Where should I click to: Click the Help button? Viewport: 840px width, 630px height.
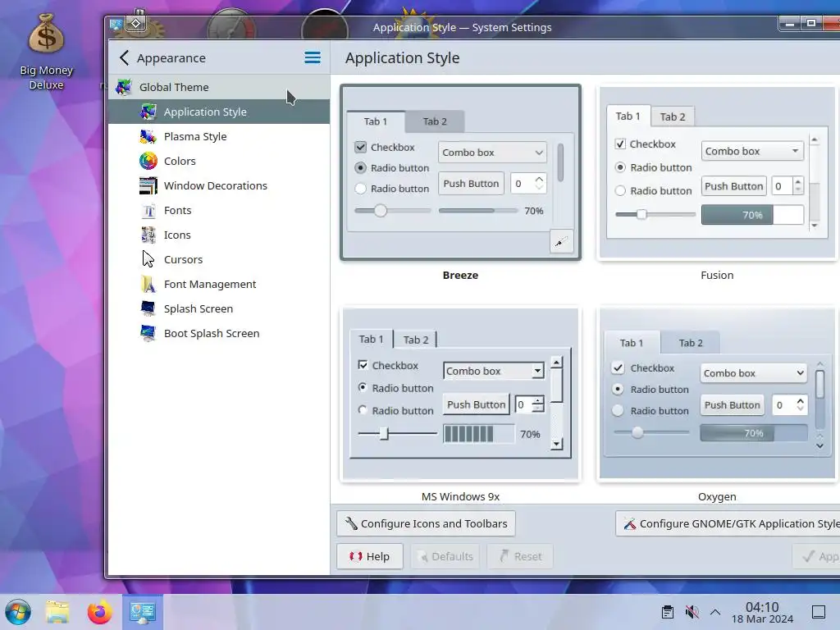(x=370, y=556)
